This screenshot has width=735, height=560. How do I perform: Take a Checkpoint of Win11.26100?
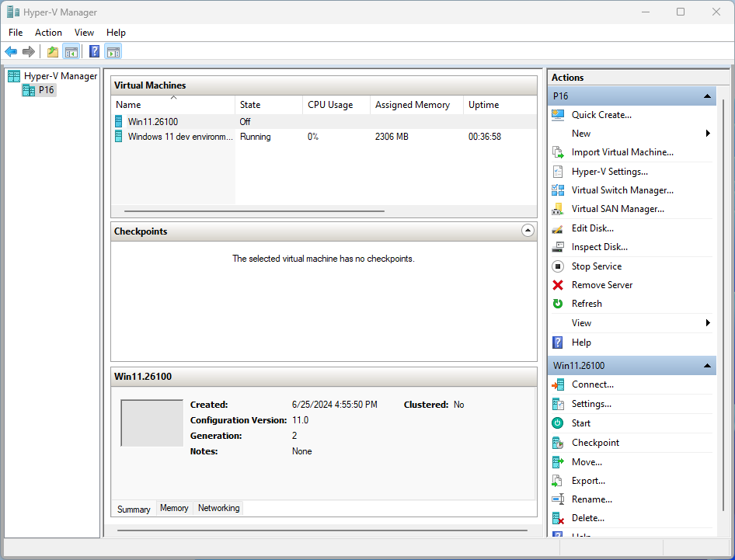pyautogui.click(x=595, y=442)
